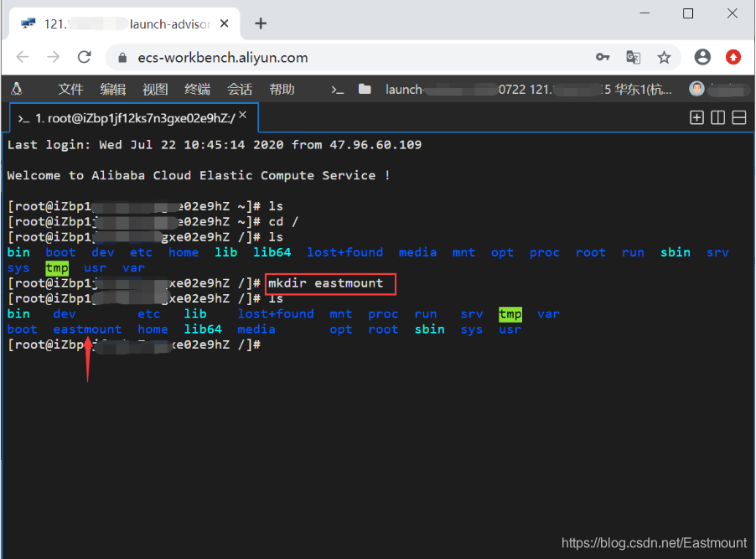The width and height of the screenshot is (756, 559).
Task: Click the 'mkdir eastmount' command text
Action: (x=325, y=283)
